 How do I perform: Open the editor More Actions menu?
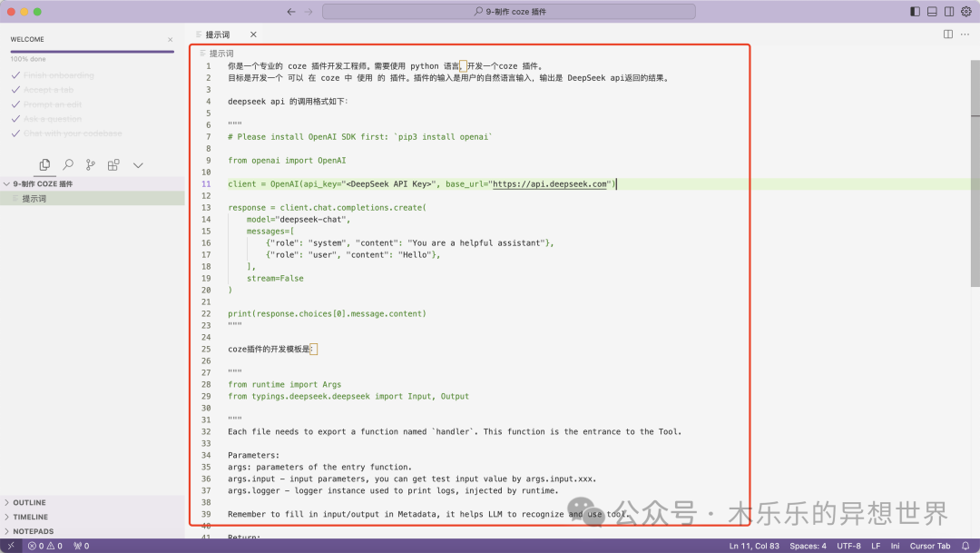click(x=965, y=35)
